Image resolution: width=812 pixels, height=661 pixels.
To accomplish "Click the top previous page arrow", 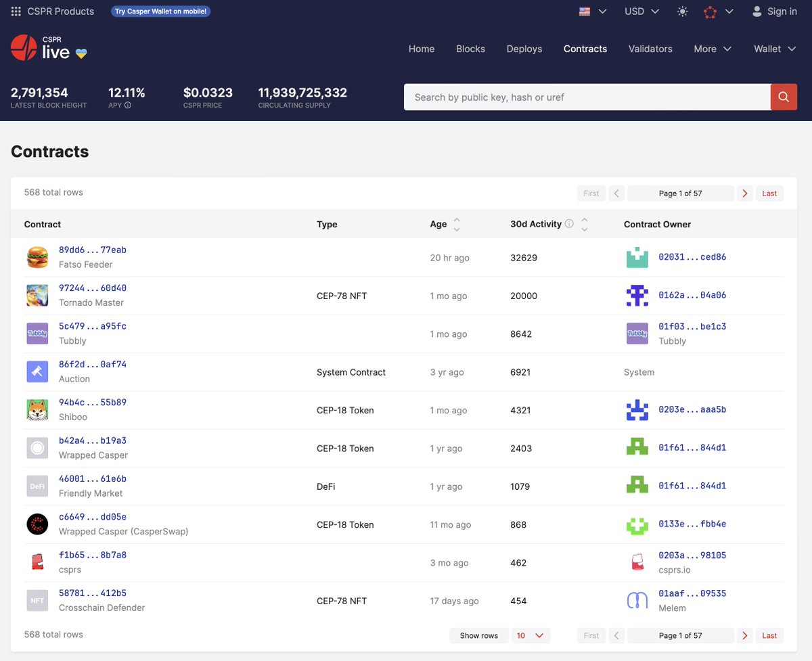I will click(616, 193).
